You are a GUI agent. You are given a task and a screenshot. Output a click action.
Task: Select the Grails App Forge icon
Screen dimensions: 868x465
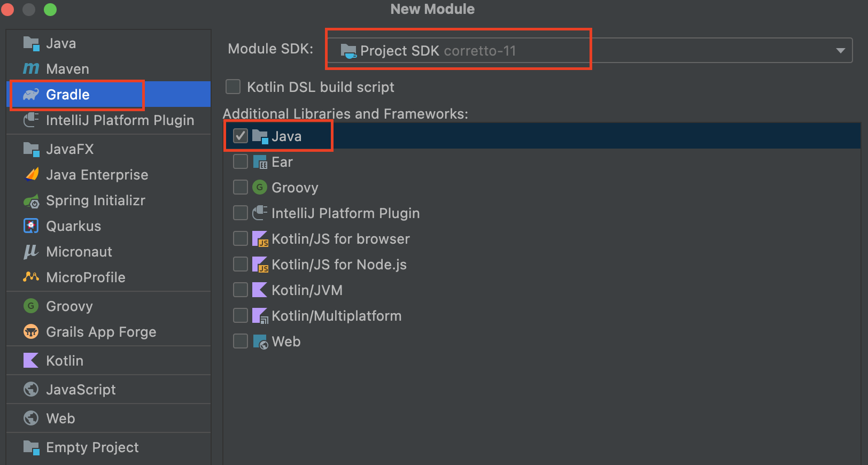pyautogui.click(x=31, y=332)
